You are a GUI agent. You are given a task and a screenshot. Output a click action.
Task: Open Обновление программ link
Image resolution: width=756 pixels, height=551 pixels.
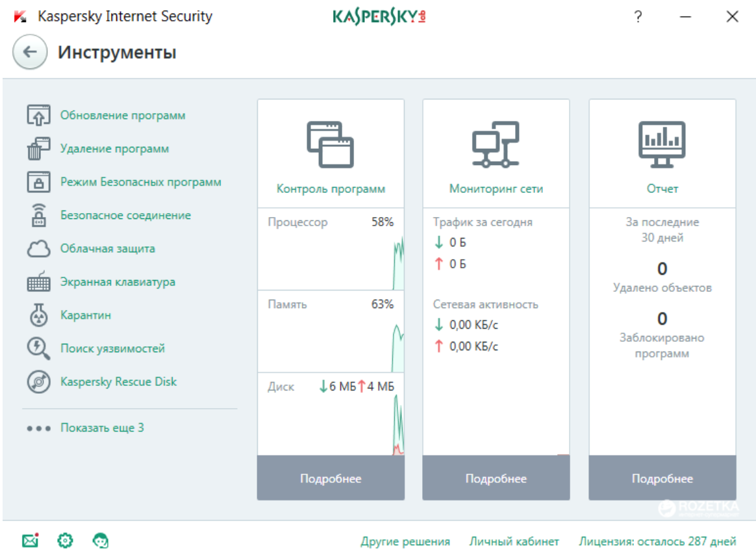[x=123, y=115]
